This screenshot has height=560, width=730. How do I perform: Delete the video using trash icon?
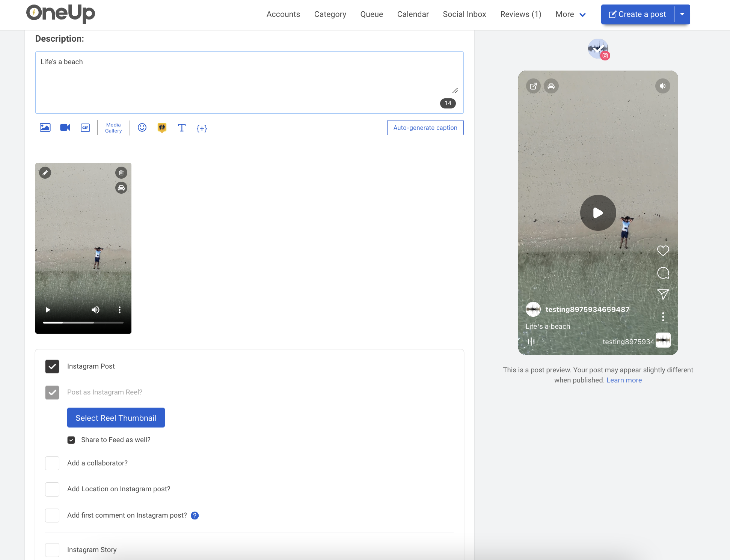click(x=121, y=173)
